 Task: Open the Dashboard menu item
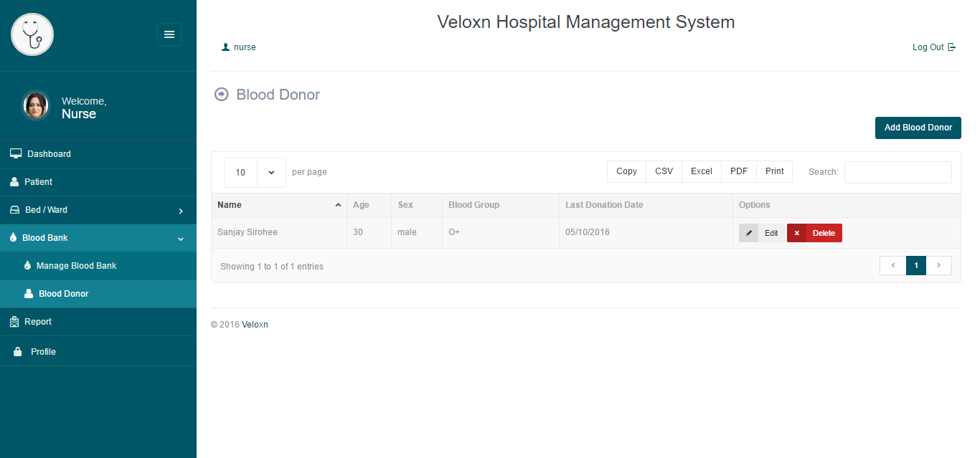coord(49,154)
